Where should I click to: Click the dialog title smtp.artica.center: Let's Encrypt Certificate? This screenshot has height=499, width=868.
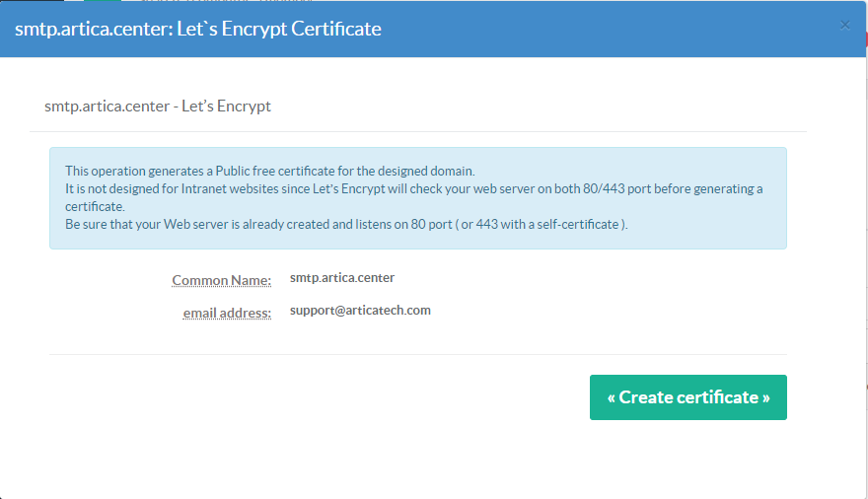pyautogui.click(x=198, y=29)
